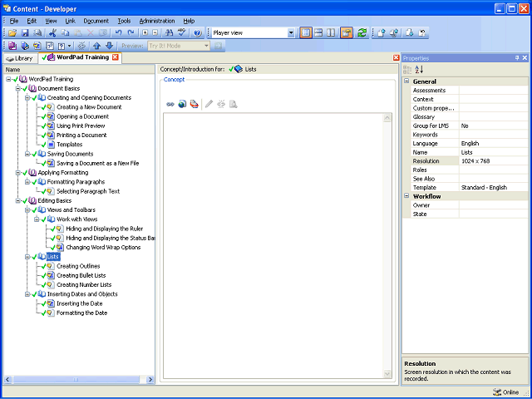Open Find with the binoculars icon
Viewport: 532px width, 399px height.
click(x=169, y=33)
